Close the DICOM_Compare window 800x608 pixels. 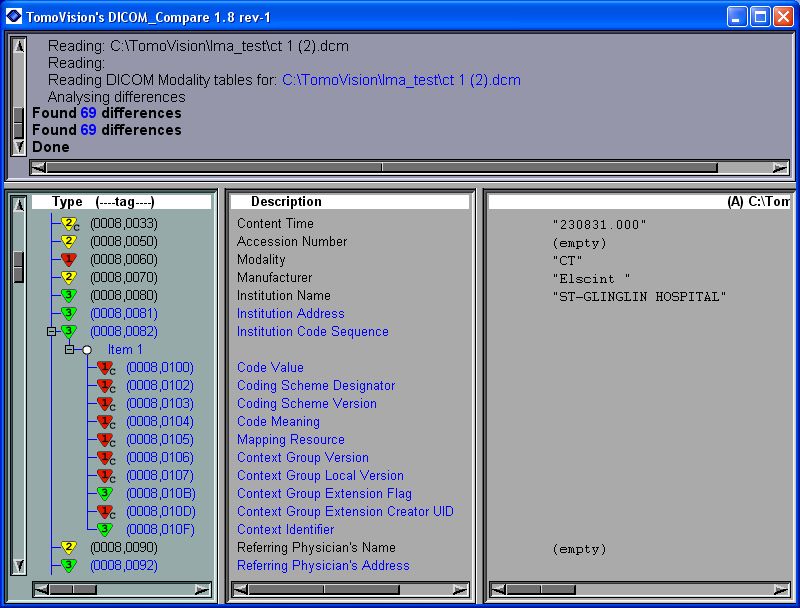tap(783, 17)
